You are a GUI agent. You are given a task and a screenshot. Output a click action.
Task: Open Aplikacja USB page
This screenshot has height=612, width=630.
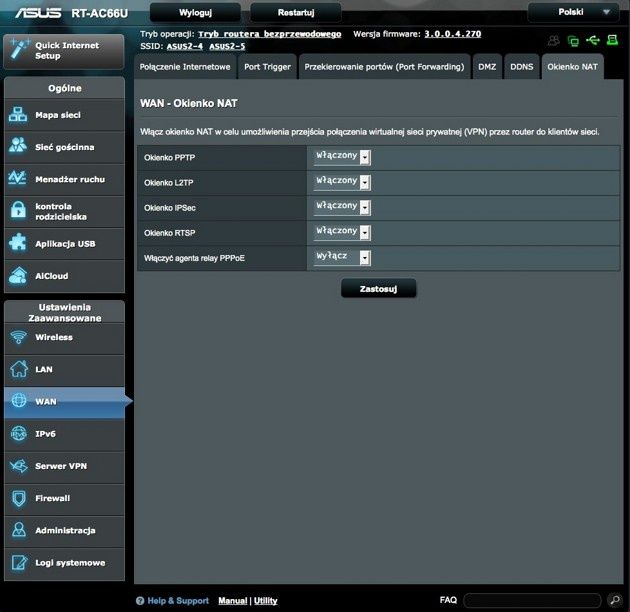click(64, 244)
